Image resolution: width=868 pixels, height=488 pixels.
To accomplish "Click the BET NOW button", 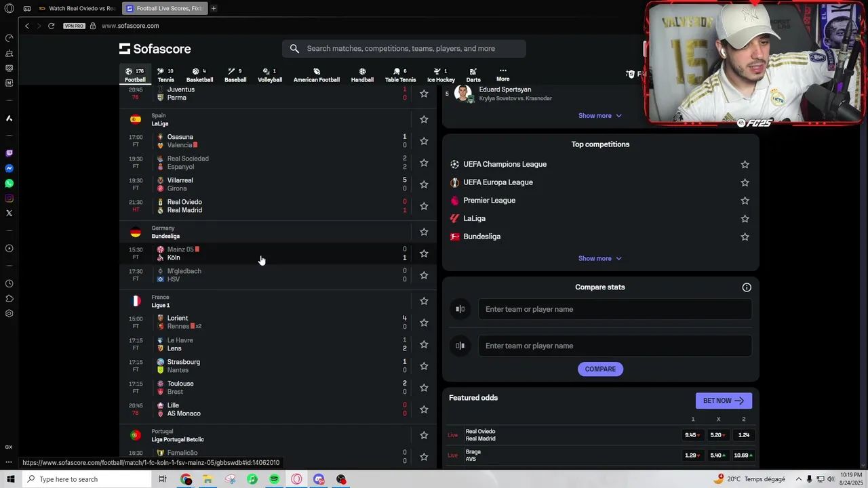I will click(x=724, y=401).
